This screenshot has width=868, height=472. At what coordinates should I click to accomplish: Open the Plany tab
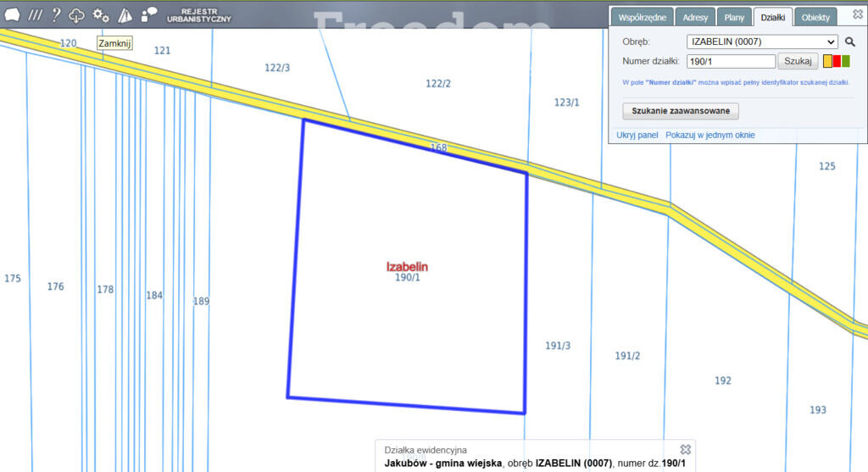pyautogui.click(x=734, y=17)
